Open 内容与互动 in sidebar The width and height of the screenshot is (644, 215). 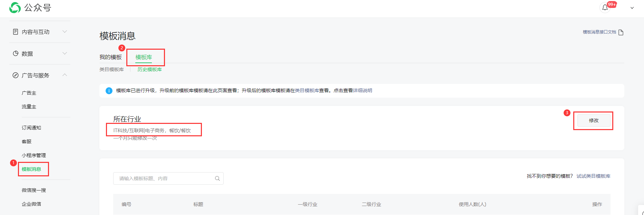click(36, 32)
